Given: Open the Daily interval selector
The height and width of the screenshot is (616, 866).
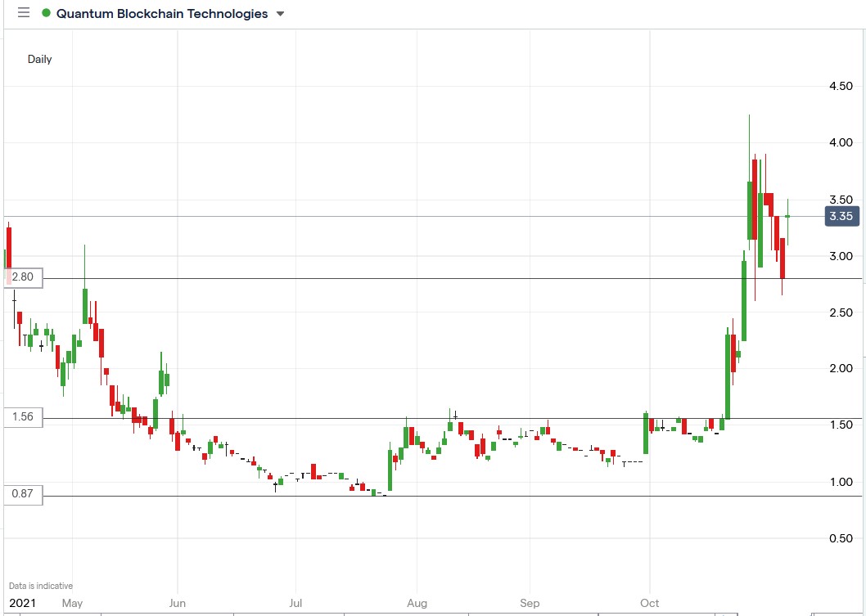Looking at the screenshot, I should (x=39, y=59).
